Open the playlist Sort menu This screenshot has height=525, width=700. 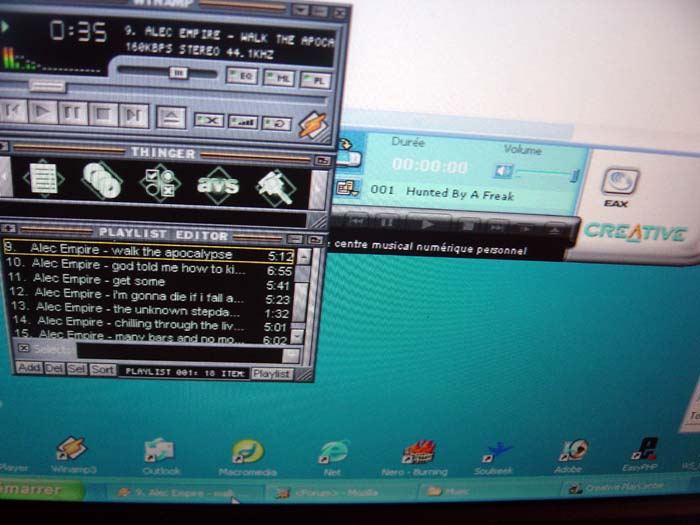103,370
